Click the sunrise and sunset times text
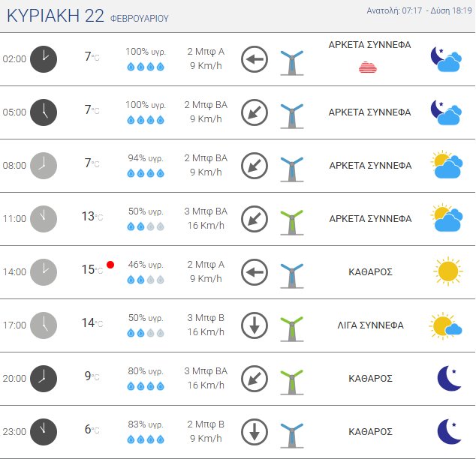 tap(420, 11)
